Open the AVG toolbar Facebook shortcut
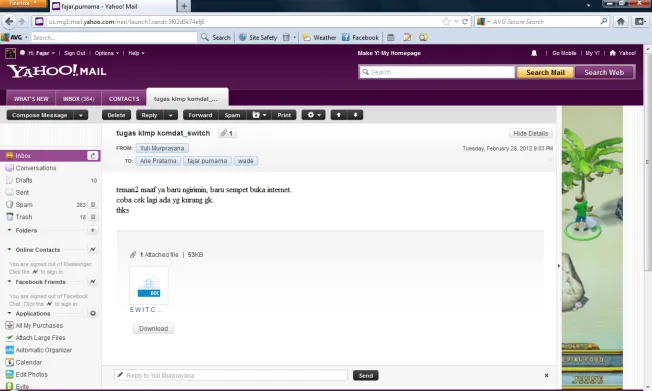Image resolution: width=652 pixels, height=391 pixels. pyautogui.click(x=360, y=37)
